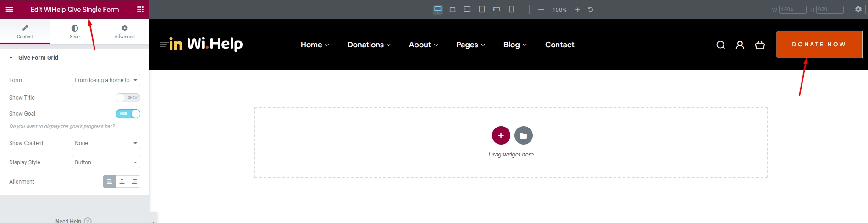Open the widgets grid panel
The image size is (868, 223).
[140, 10]
